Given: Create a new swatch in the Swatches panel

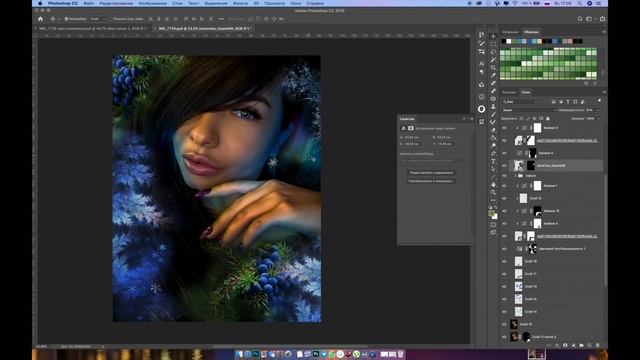Looking at the screenshot, I should point(587,83).
